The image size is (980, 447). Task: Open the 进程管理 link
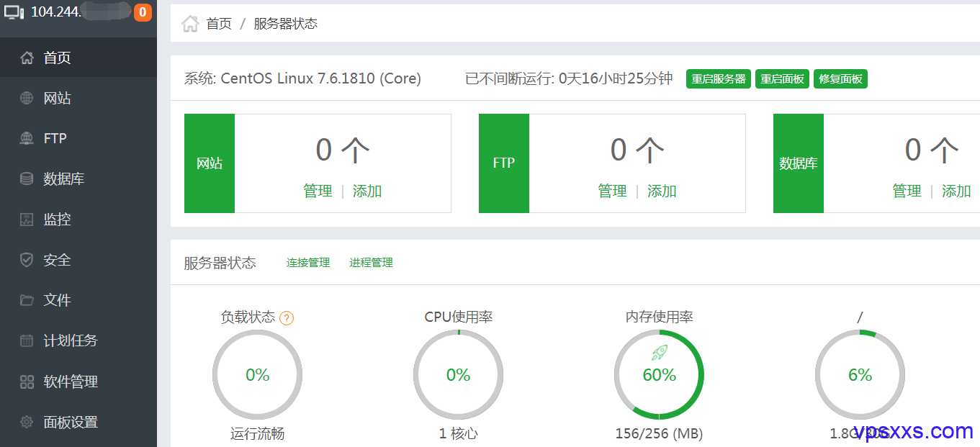tap(372, 263)
